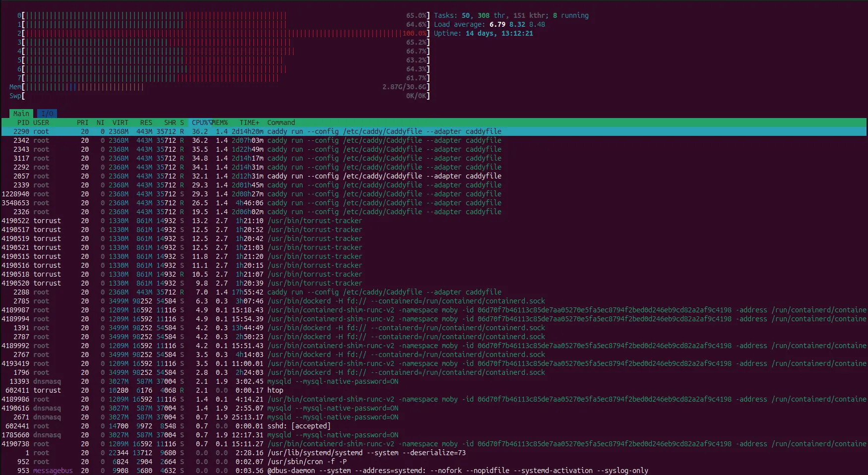The width and height of the screenshot is (868, 475).
Task: Select the highlighted caddy process PID 2290
Action: [x=434, y=131]
